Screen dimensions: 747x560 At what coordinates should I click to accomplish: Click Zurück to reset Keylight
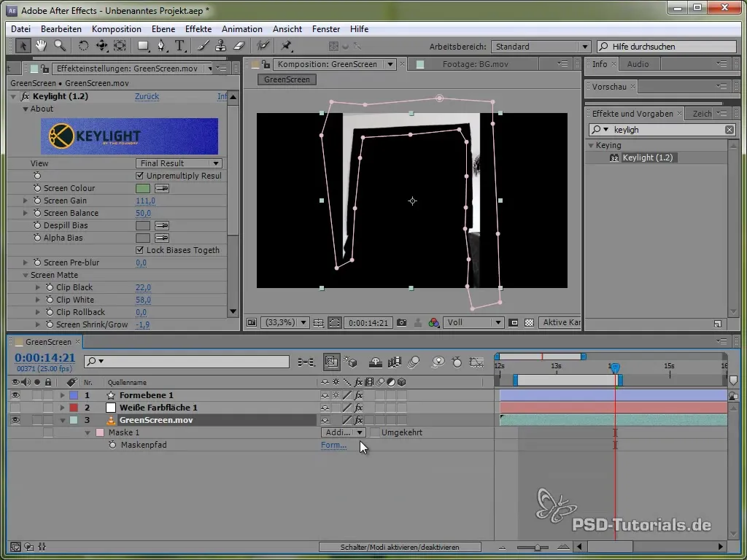[x=147, y=97]
